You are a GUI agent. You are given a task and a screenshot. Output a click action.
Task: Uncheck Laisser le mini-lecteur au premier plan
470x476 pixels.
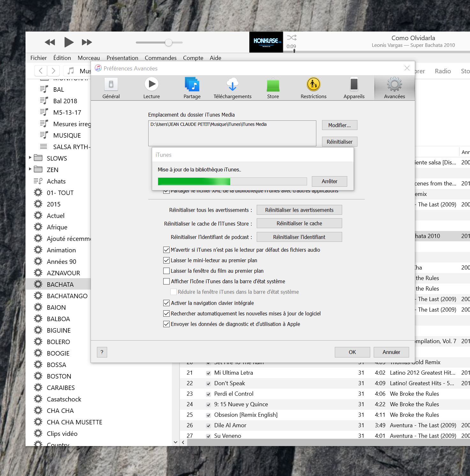point(166,260)
